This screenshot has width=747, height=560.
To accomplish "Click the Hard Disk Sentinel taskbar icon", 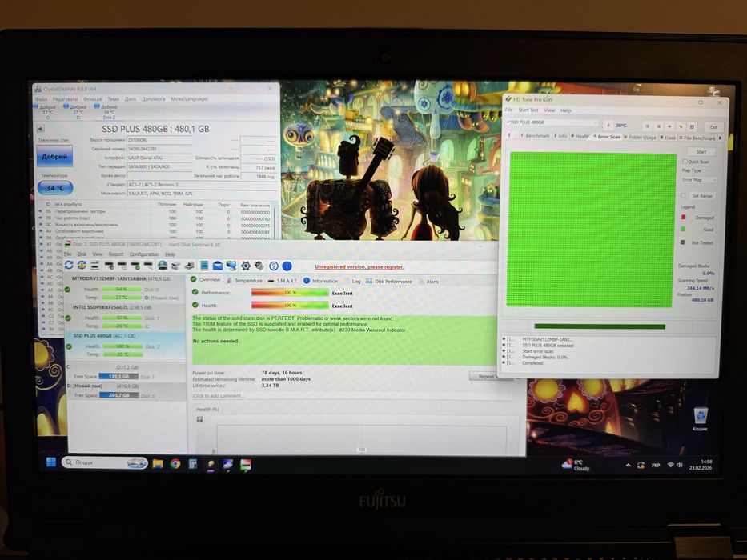I will 245,465.
